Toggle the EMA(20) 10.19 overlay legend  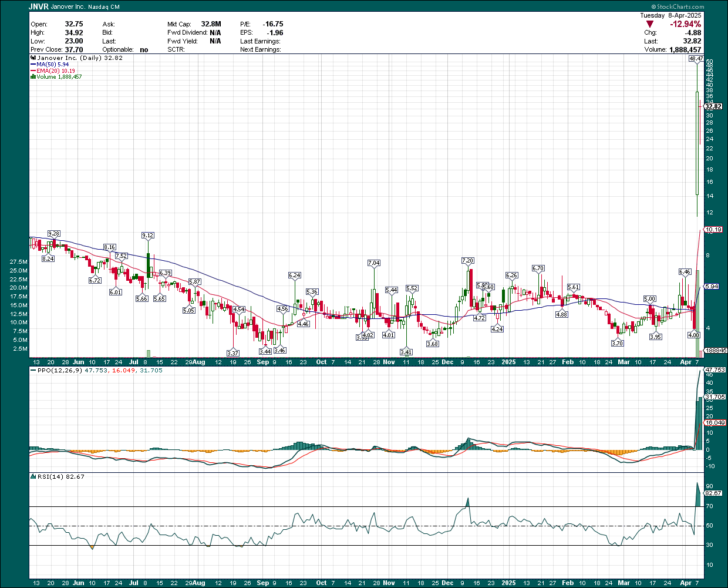coord(56,70)
